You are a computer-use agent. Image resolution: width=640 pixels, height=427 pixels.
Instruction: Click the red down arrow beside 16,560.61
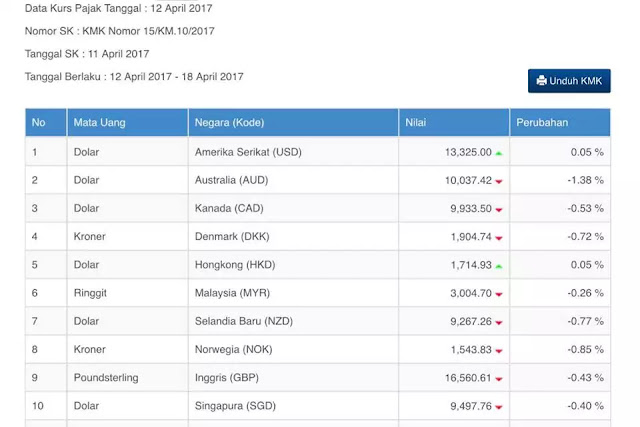(499, 379)
